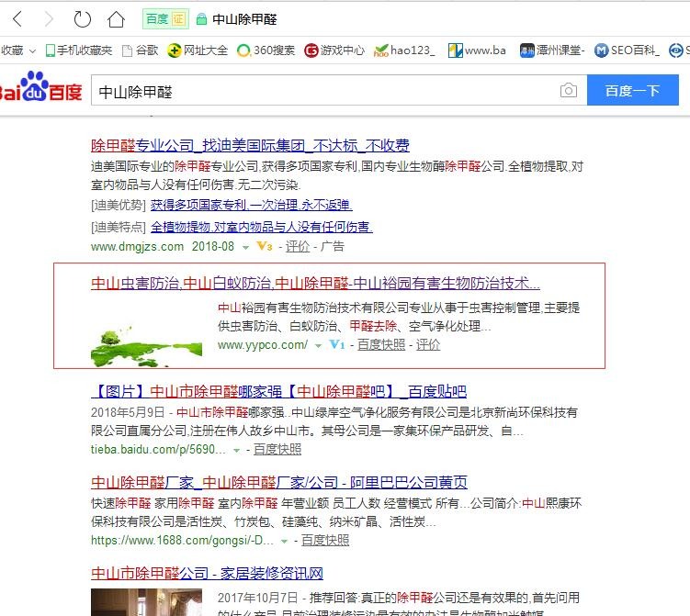Click the green lock security icon
The image size is (690, 616).
click(x=201, y=19)
